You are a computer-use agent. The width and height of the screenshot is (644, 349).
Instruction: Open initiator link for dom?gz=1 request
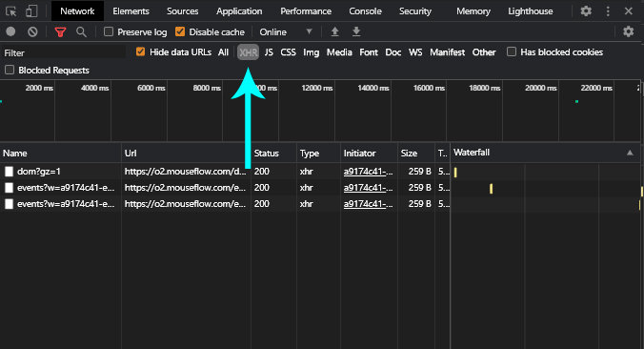(368, 172)
